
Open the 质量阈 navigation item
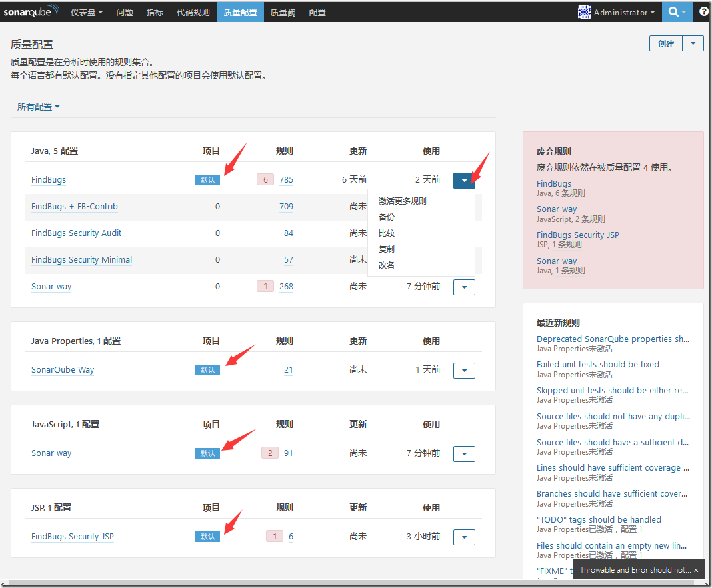(283, 12)
